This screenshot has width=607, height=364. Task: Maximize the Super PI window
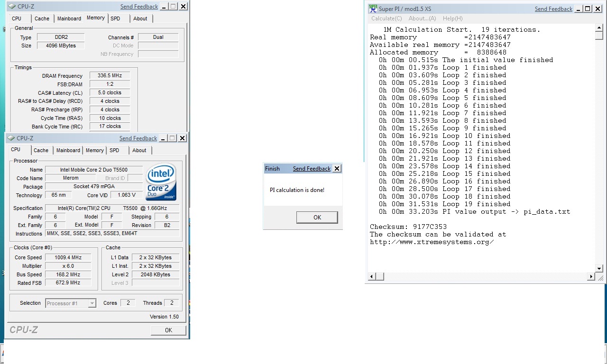point(588,9)
